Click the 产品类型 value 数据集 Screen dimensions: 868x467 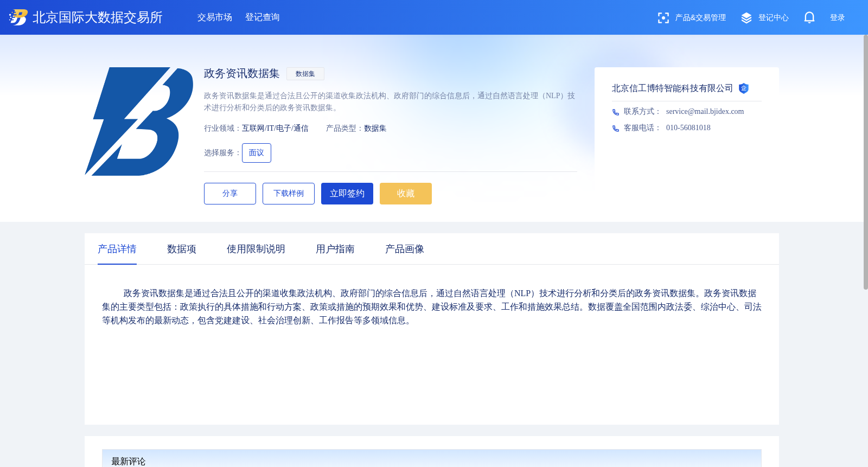coord(375,129)
